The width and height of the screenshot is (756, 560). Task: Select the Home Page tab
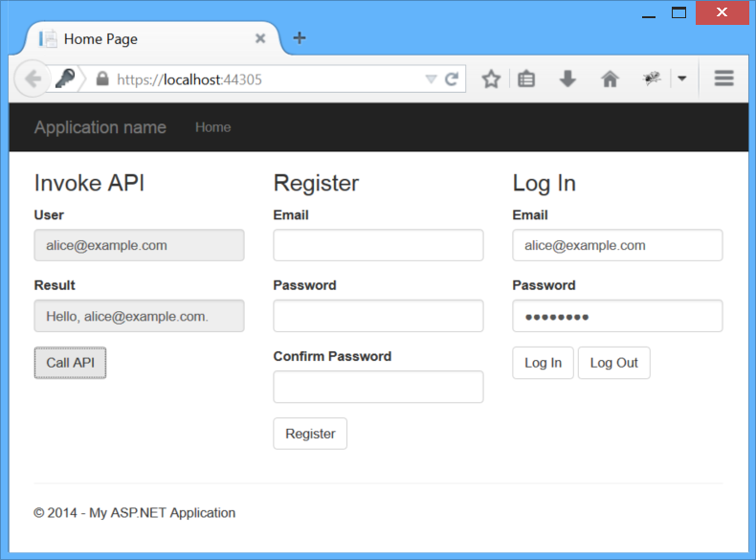152,38
